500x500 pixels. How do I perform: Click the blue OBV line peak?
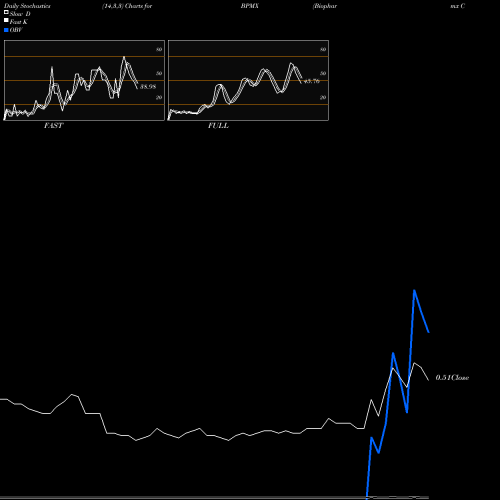[x=414, y=291]
